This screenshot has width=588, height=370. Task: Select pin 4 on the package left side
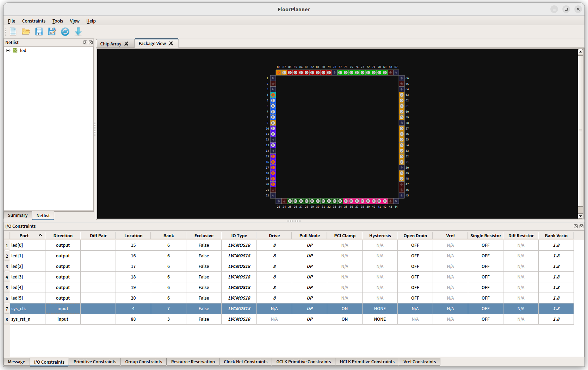273,95
